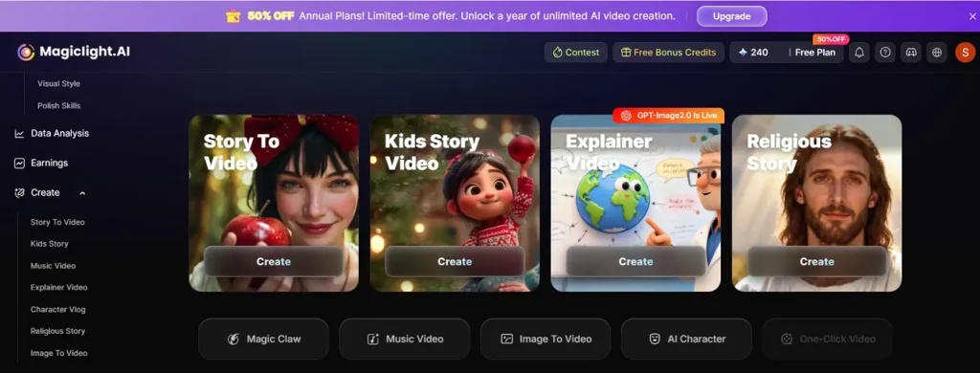Select Kids Story in sidebar

point(50,244)
